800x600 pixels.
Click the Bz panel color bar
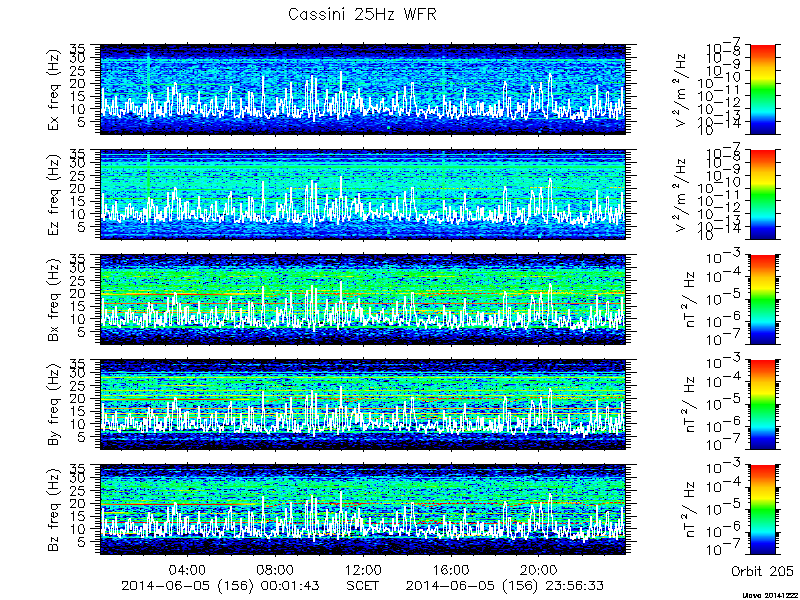click(x=762, y=510)
